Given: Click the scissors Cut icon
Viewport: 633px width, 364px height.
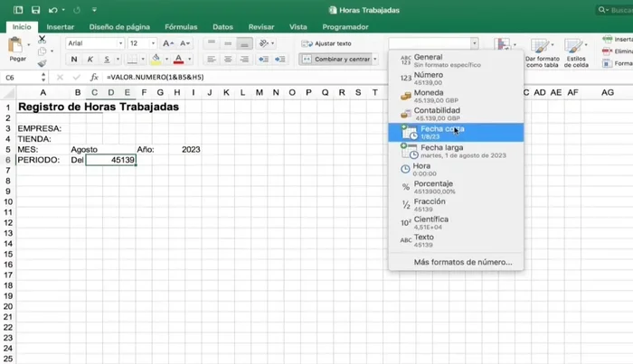Looking at the screenshot, I should [x=42, y=38].
